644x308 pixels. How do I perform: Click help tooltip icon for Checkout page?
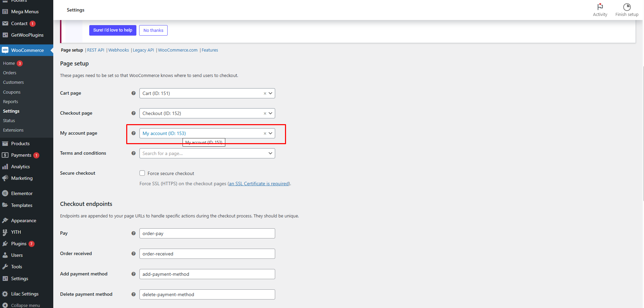tap(133, 113)
